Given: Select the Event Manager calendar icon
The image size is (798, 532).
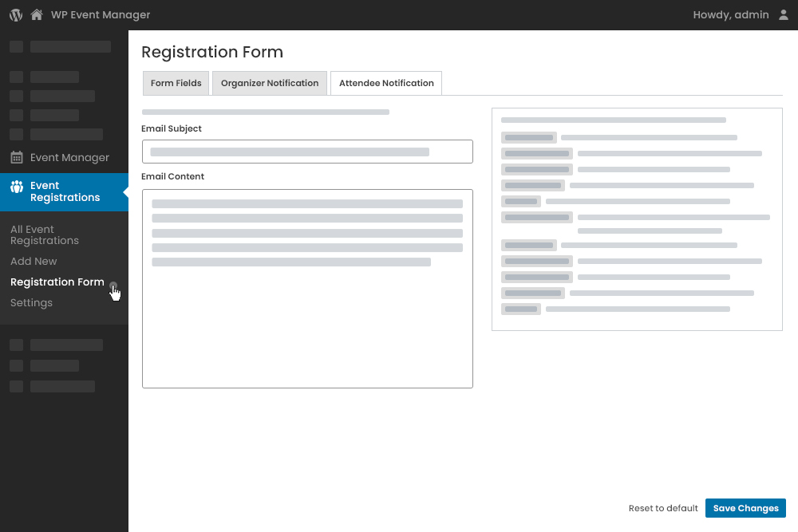Looking at the screenshot, I should pos(17,157).
